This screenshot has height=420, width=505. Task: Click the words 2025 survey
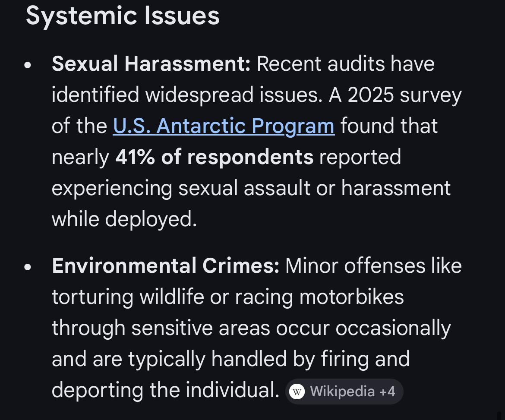(x=404, y=95)
